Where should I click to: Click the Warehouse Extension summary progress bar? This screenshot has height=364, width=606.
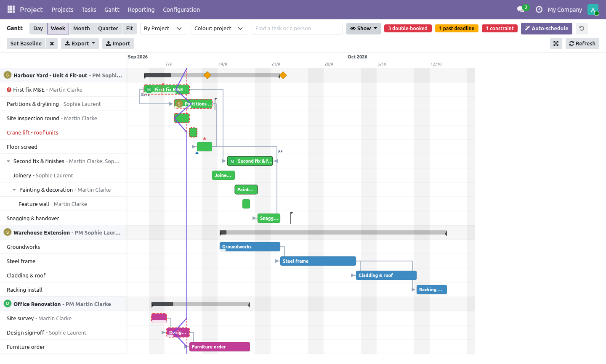coord(333,232)
